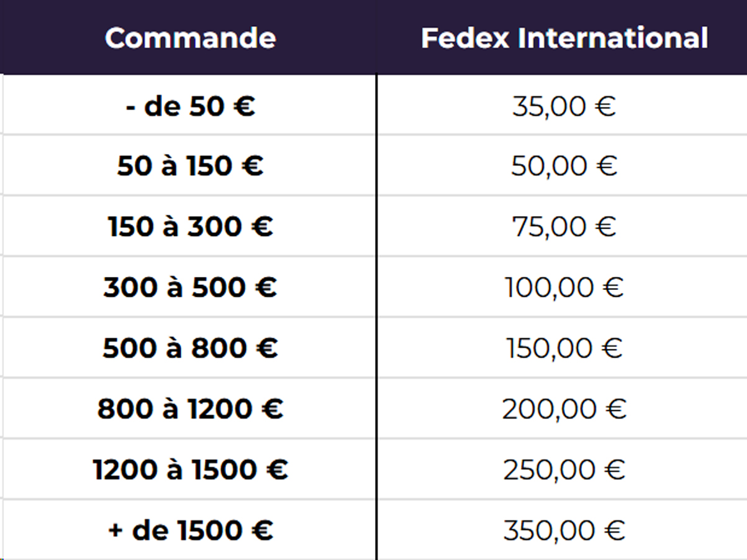
Task: Click the Fedex International column header
Action: (x=564, y=38)
